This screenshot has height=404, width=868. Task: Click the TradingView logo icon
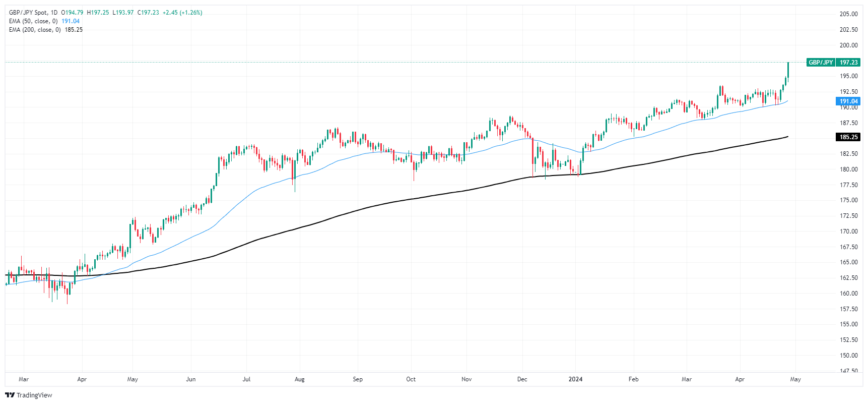point(10,395)
